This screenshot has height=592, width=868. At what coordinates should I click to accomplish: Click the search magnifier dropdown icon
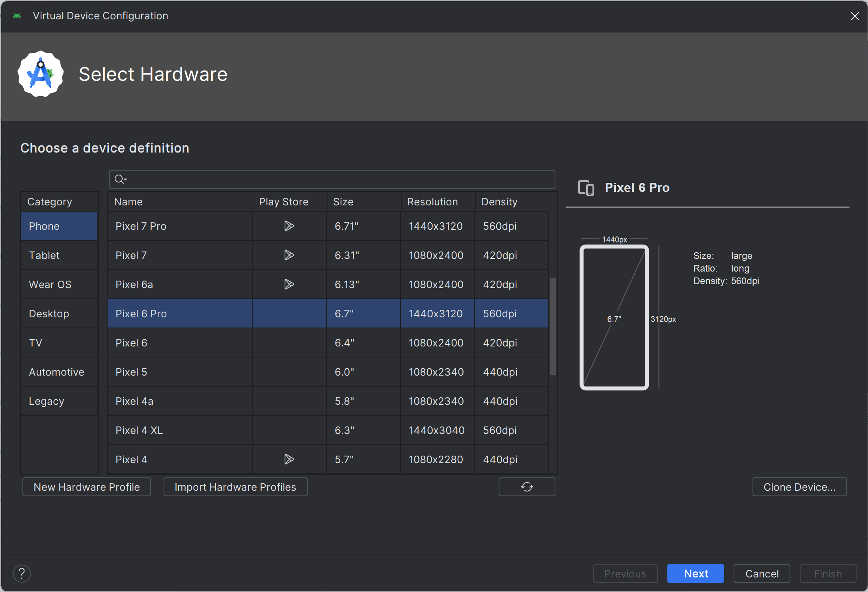point(120,179)
